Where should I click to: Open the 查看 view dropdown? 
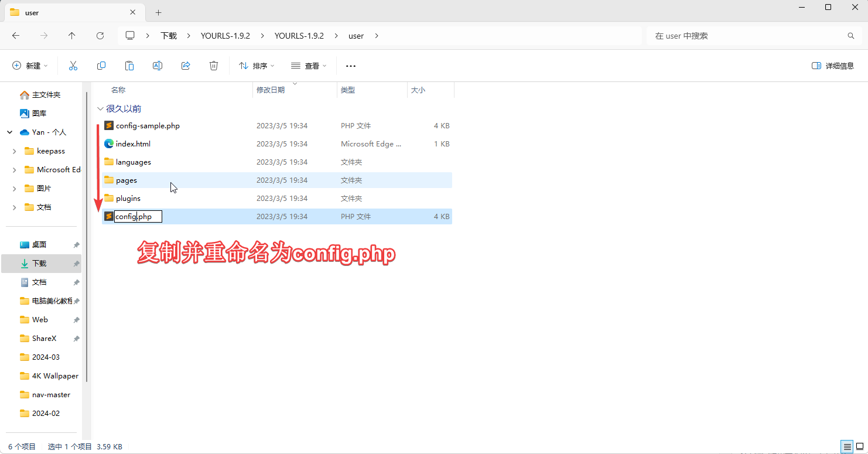[309, 66]
